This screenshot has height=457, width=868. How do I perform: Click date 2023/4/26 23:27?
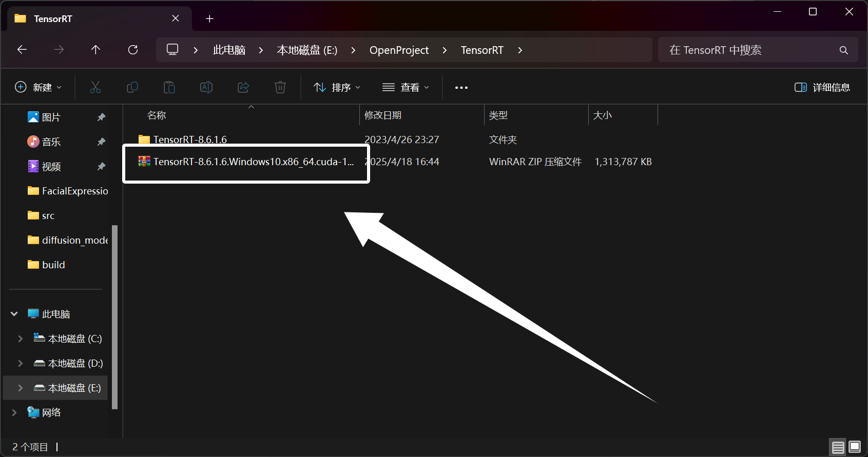402,140
